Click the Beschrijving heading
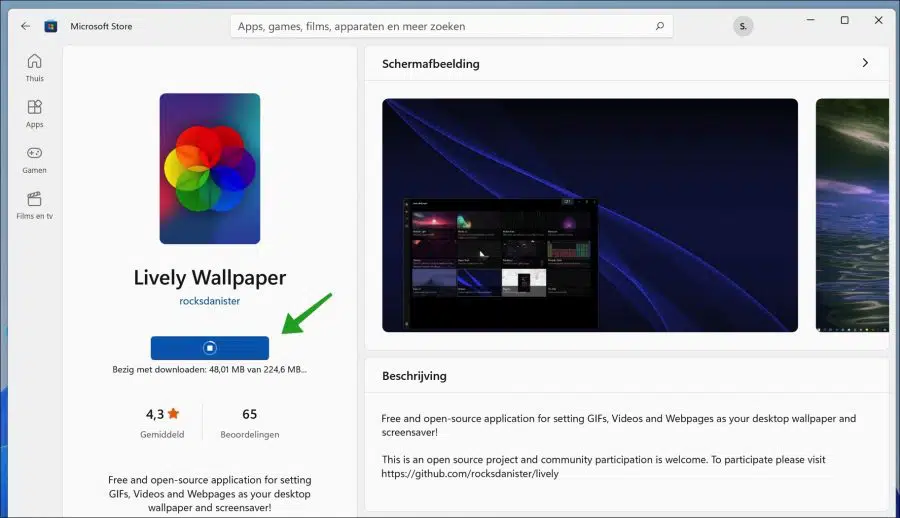The image size is (900, 518). pyautogui.click(x=414, y=376)
